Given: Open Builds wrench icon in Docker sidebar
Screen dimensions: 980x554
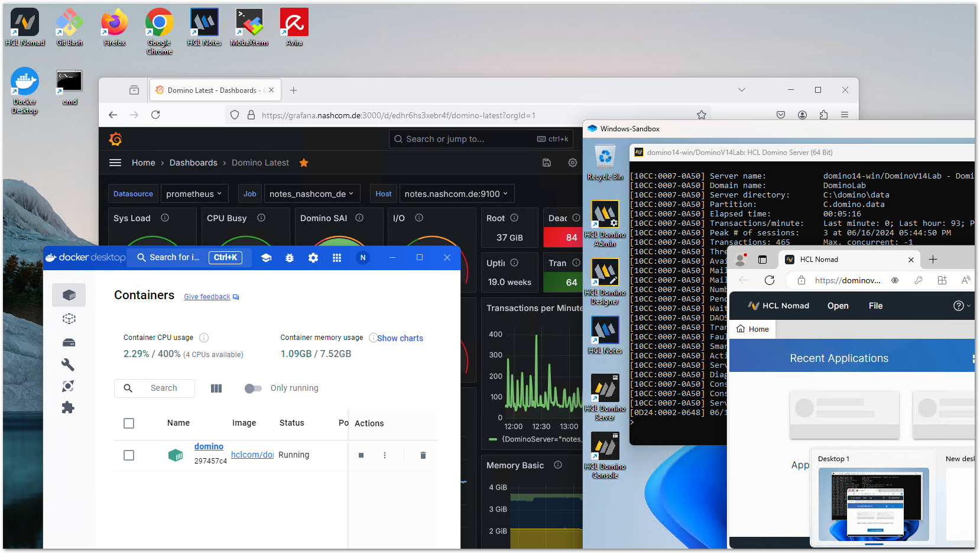Looking at the screenshot, I should [68, 364].
